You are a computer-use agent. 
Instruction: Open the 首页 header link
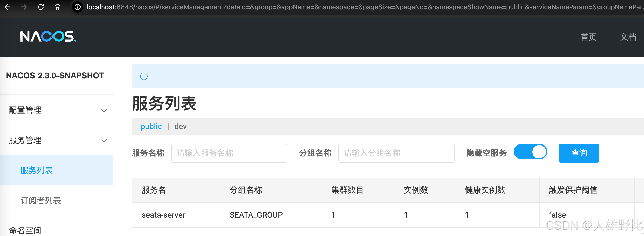589,37
